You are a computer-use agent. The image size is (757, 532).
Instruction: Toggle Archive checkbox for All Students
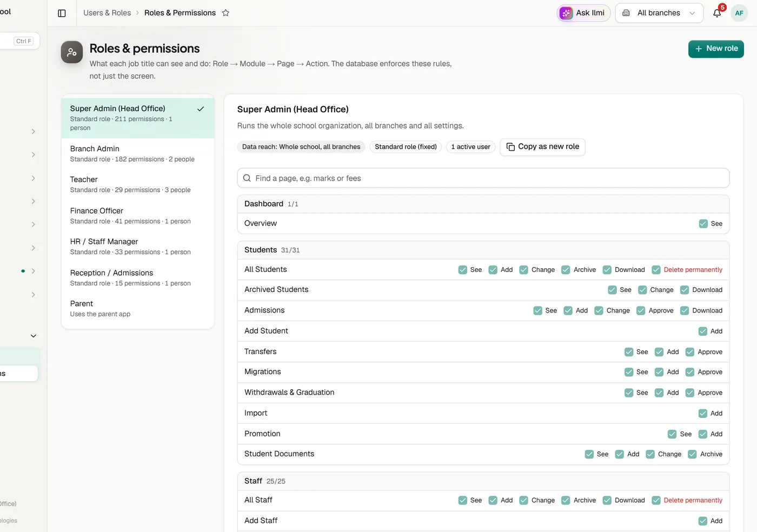pyautogui.click(x=566, y=270)
